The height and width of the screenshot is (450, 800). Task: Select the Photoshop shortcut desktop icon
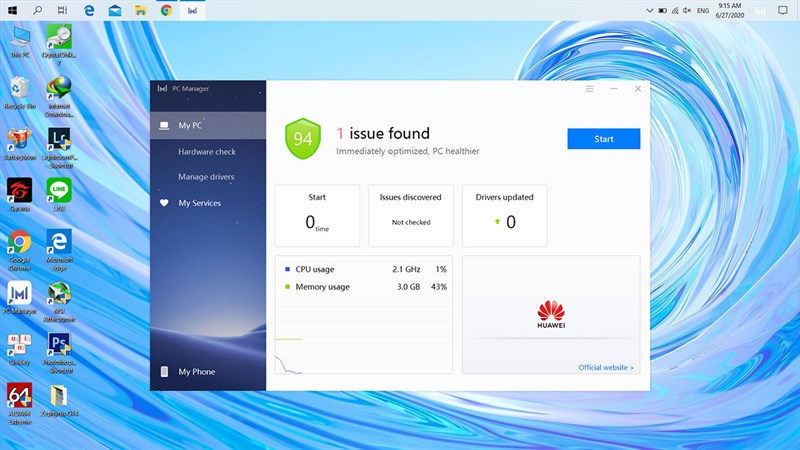coord(59,353)
